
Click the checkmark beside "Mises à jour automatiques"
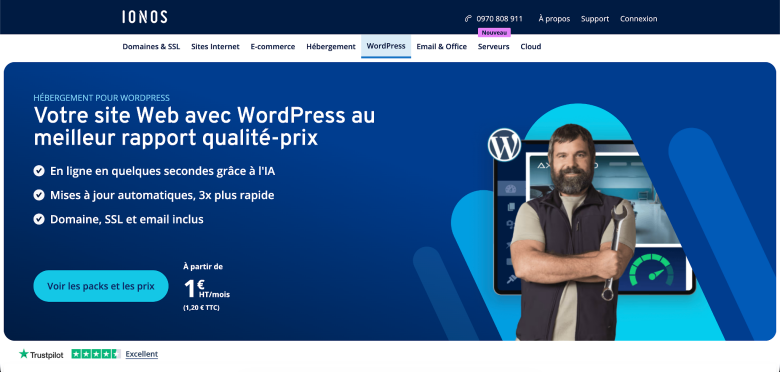pyautogui.click(x=39, y=195)
